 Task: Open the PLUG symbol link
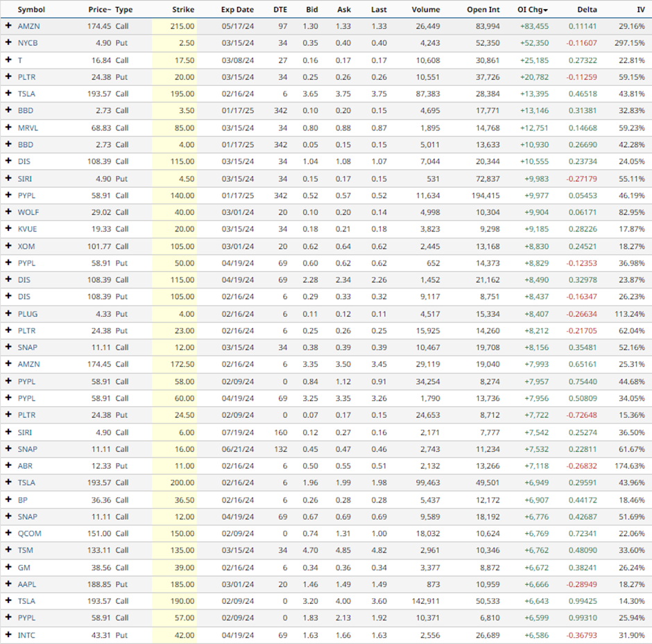click(28, 314)
